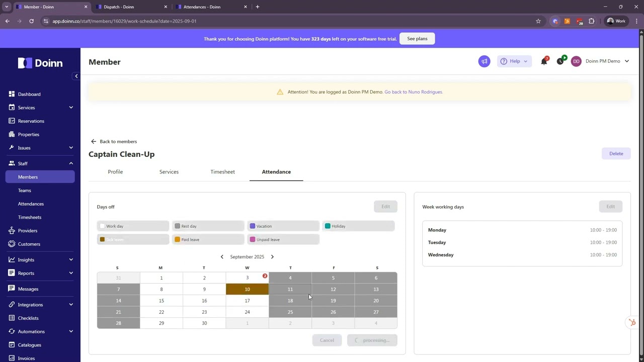The height and width of the screenshot is (362, 644).
Task: Click the Reports sidebar icon
Action: [x=12, y=273]
